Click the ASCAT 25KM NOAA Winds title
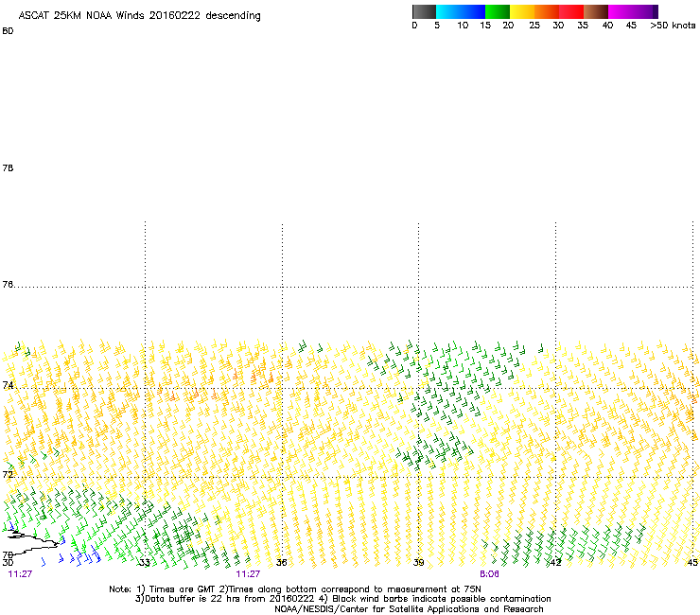Viewport: 700px width, 615px height. tap(139, 16)
